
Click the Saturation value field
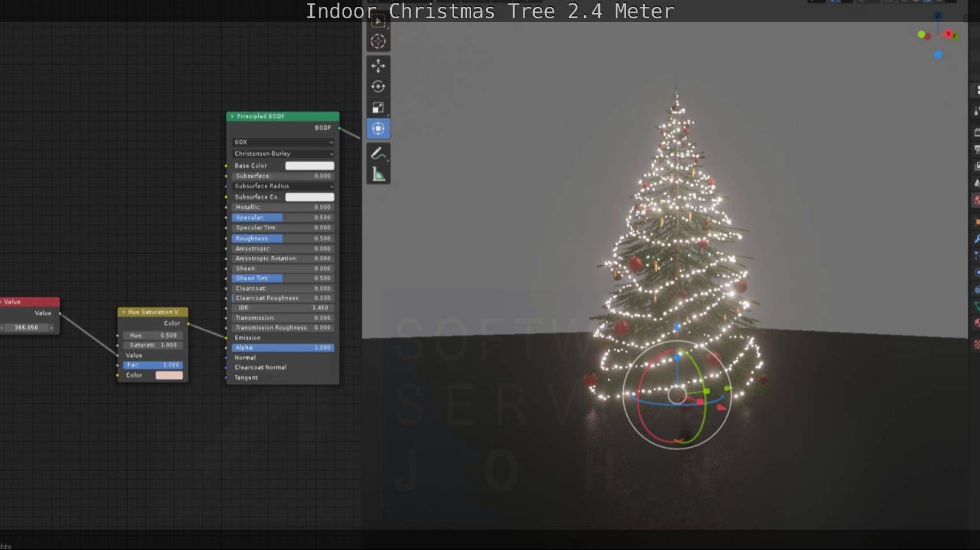153,345
